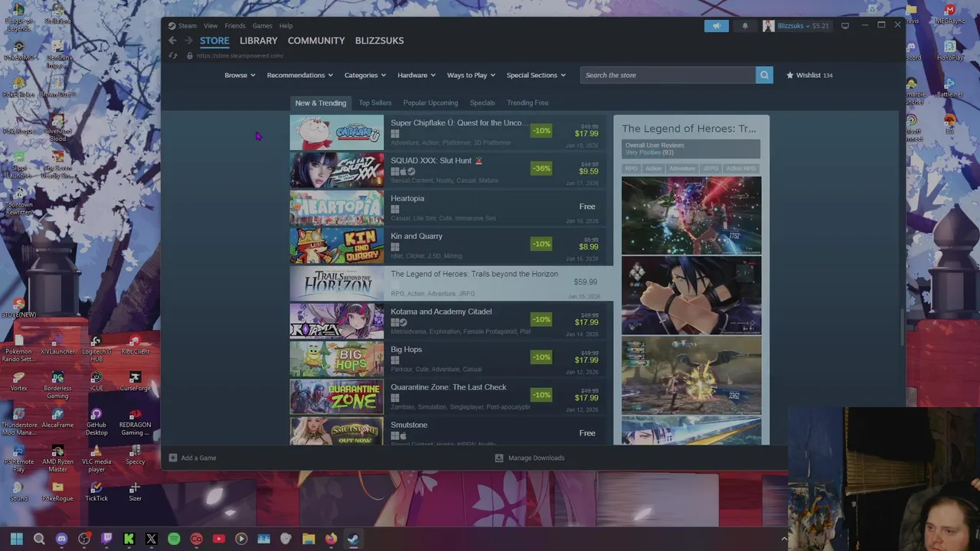980x551 pixels.
Task: Open the BLIZZSUKS profile section
Action: (x=379, y=41)
